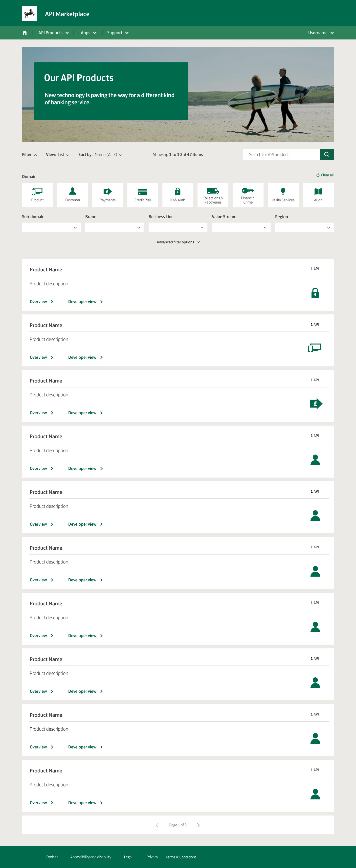356x868 pixels.
Task: Select the Collections & Recoveries domain
Action: pyautogui.click(x=213, y=195)
